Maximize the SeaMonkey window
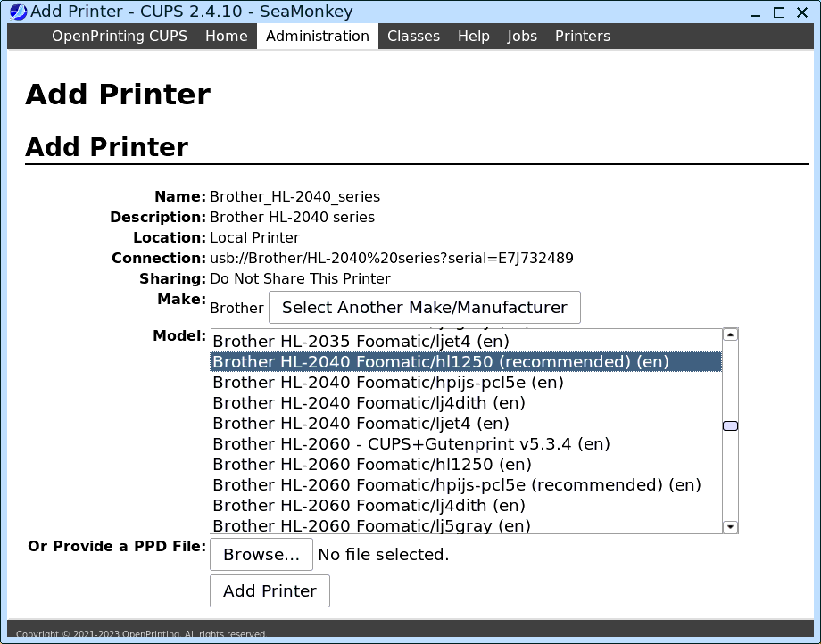This screenshot has width=821, height=644. 778,12
